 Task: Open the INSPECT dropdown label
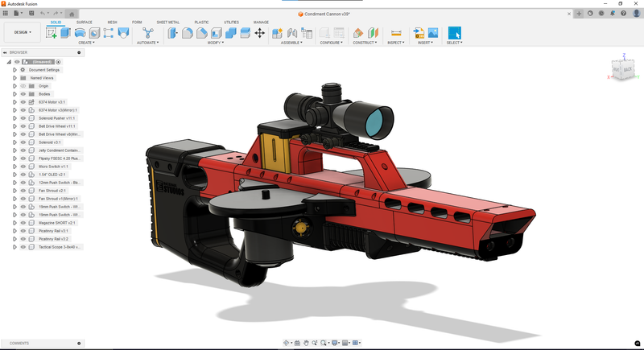tap(396, 43)
